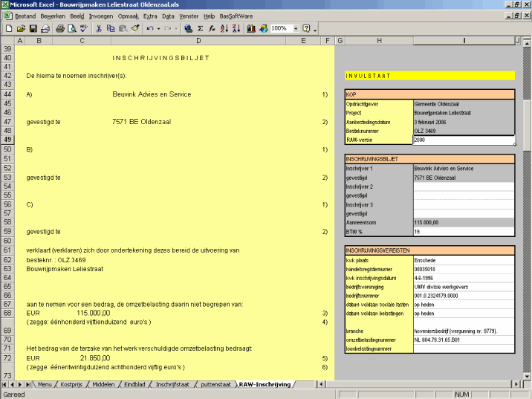Open the Opmaak menu
Screen dimensions: 532x399
click(x=128, y=15)
